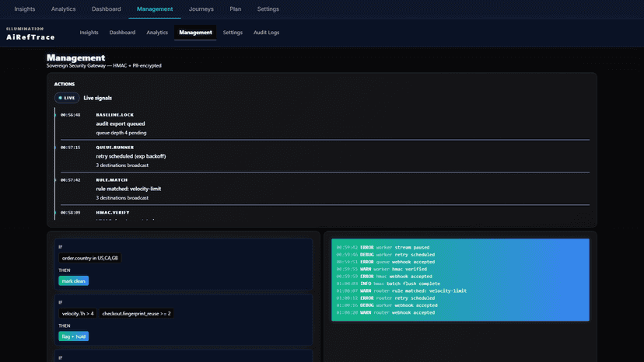Click the RULE.MATCH velocity-limit signal entry
The width and height of the screenshot is (644, 362).
tap(325, 189)
